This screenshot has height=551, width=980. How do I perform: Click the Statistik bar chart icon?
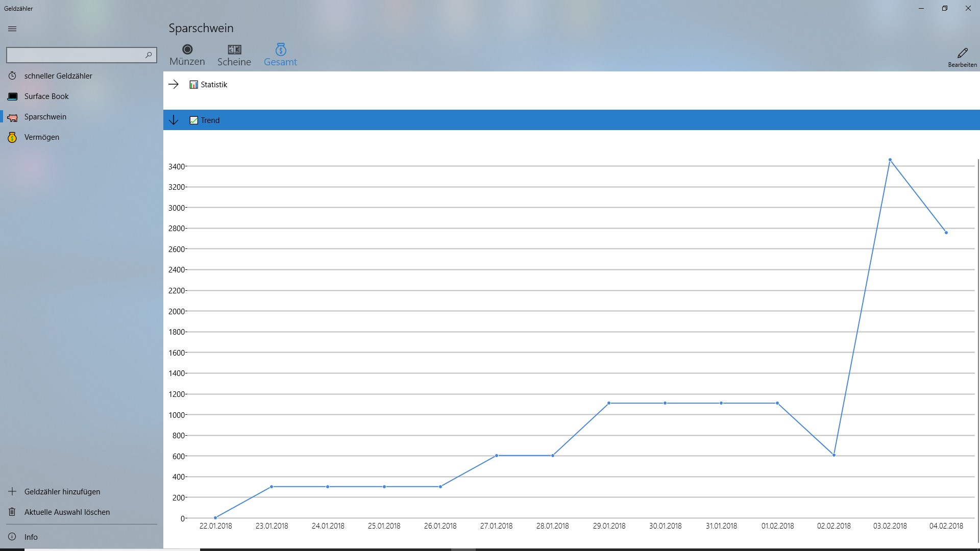[x=193, y=85]
